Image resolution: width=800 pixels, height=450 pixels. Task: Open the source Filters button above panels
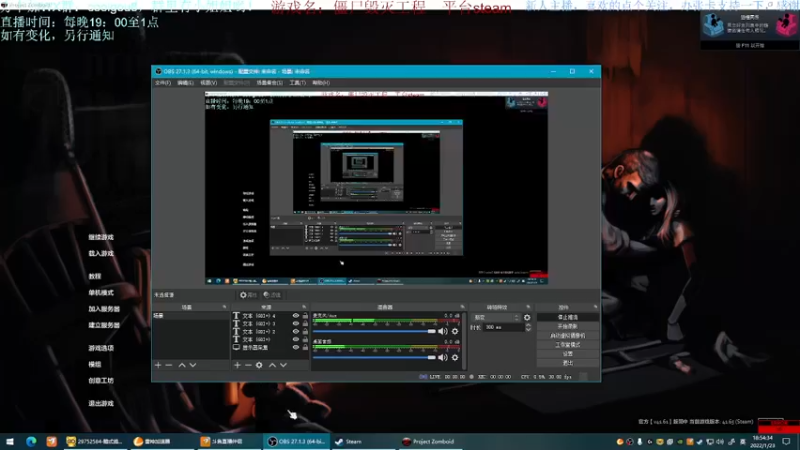(x=272, y=295)
